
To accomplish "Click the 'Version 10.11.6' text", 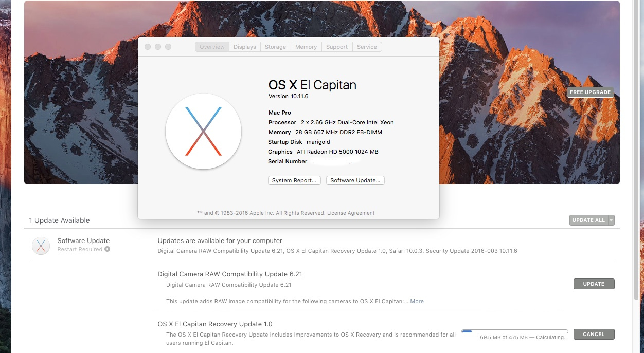I will pyautogui.click(x=288, y=96).
